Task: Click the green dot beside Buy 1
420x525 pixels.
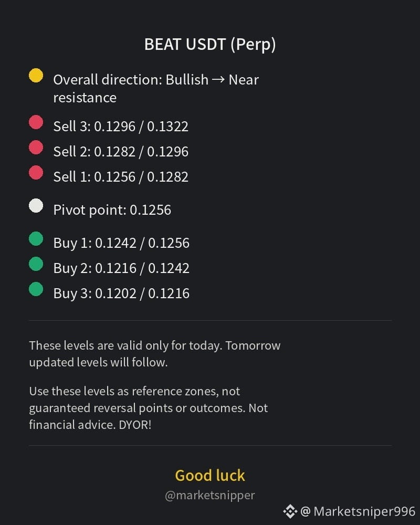Action: click(x=36, y=239)
